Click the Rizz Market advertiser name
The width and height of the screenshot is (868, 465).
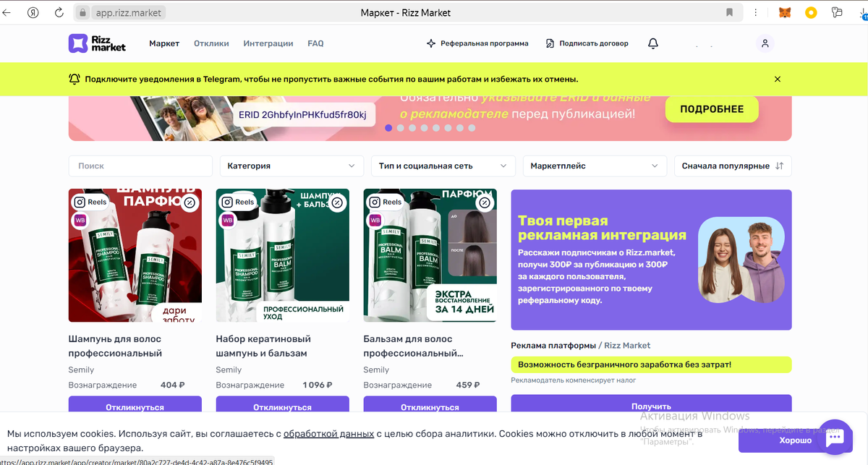[627, 346]
